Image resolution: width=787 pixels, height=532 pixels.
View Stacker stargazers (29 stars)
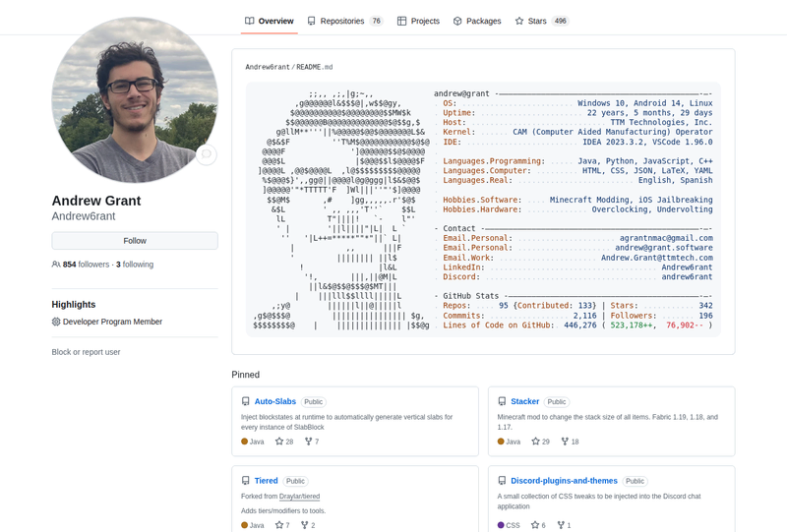pyautogui.click(x=540, y=442)
